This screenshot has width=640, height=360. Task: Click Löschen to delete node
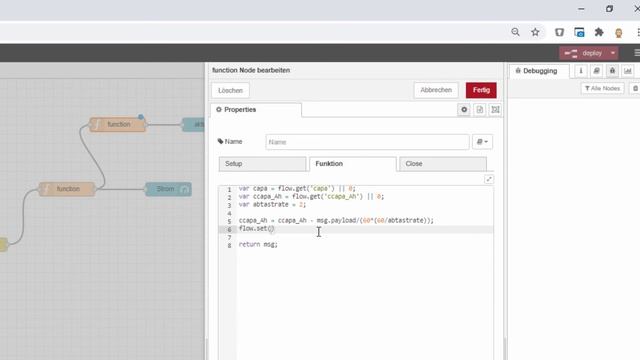230,91
